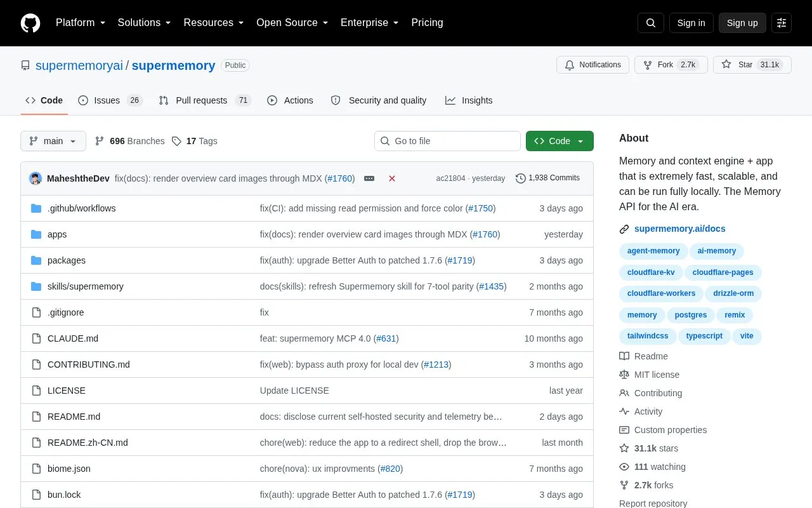Open the bun.lock file

pos(64,495)
